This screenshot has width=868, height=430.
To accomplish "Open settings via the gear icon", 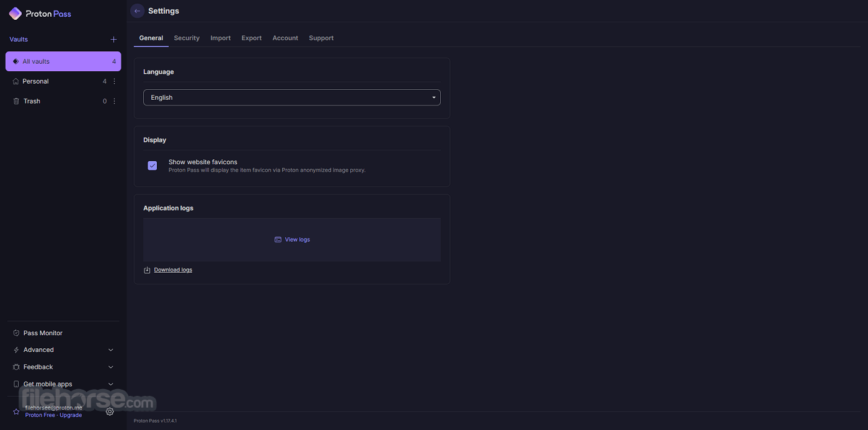I will click(x=110, y=411).
